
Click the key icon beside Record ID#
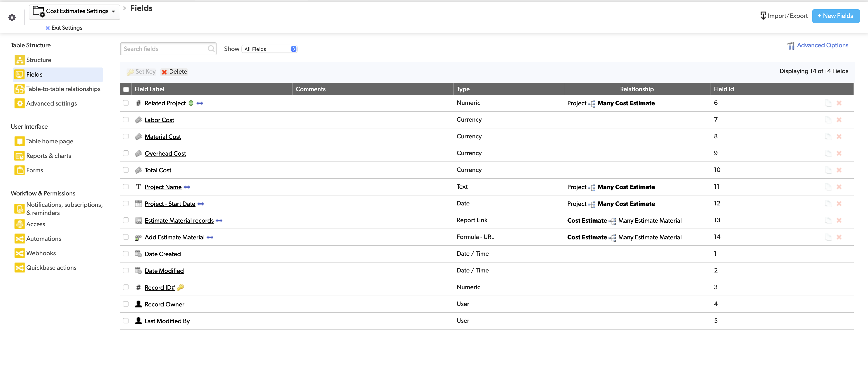[x=180, y=287]
